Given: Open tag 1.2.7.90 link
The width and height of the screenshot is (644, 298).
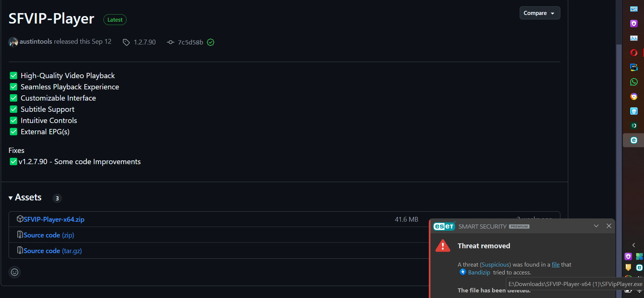Looking at the screenshot, I should point(145,42).
